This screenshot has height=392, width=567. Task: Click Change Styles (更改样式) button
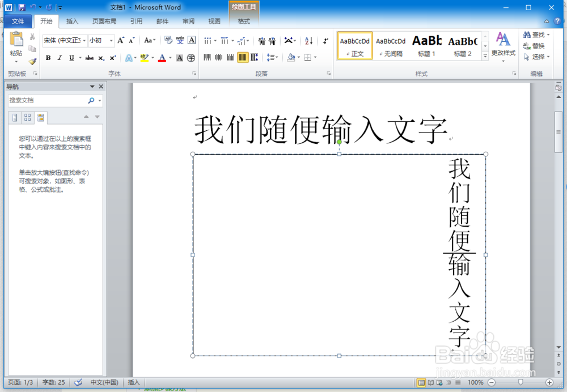[x=503, y=46]
